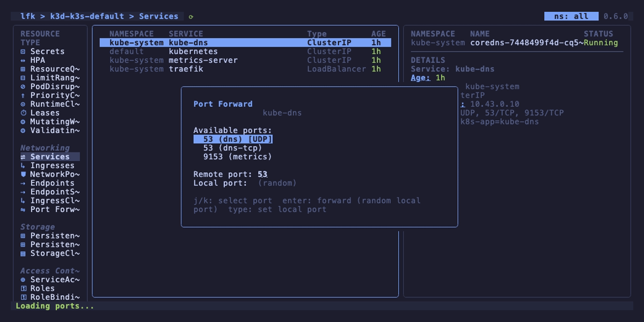
Task: Click the MutatingW~ sidebar icon
Action: [x=23, y=122]
